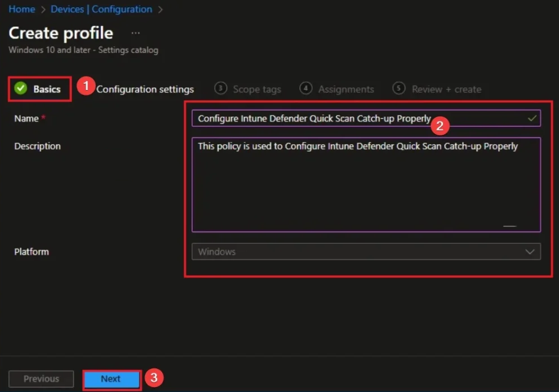Switch to the Configuration settings tab
Screen dimensions: 559x392
pyautogui.click(x=145, y=89)
